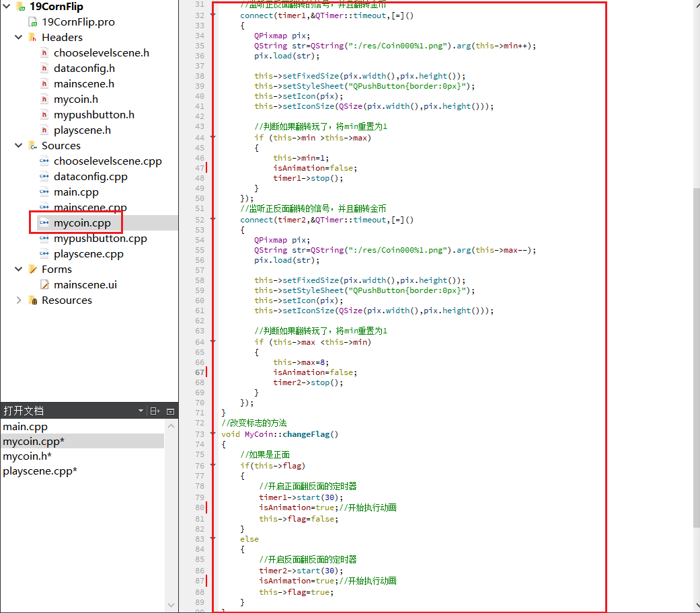This screenshot has height=613, width=700.
Task: Click the Headers folder icon
Action: (32, 37)
